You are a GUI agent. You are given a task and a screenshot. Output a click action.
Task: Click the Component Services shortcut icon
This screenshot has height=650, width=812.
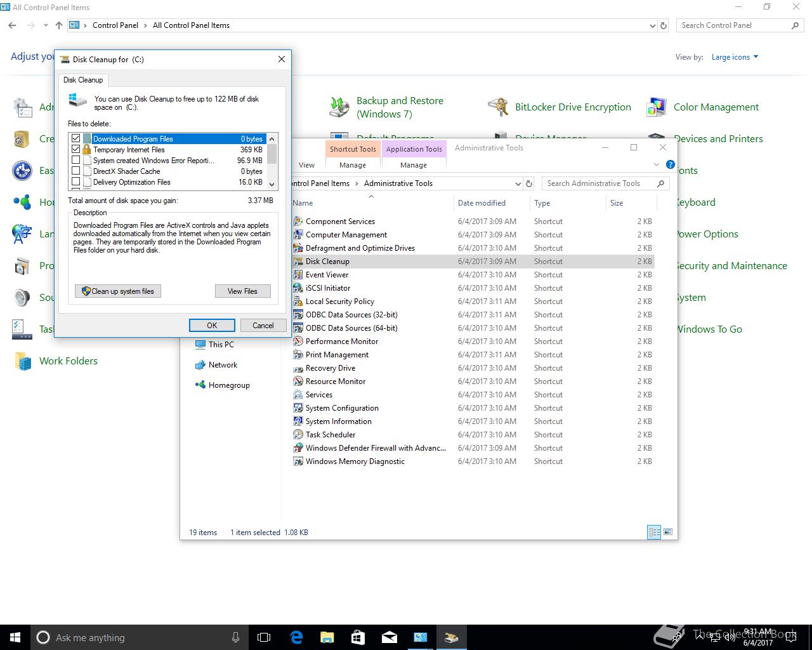(x=298, y=222)
